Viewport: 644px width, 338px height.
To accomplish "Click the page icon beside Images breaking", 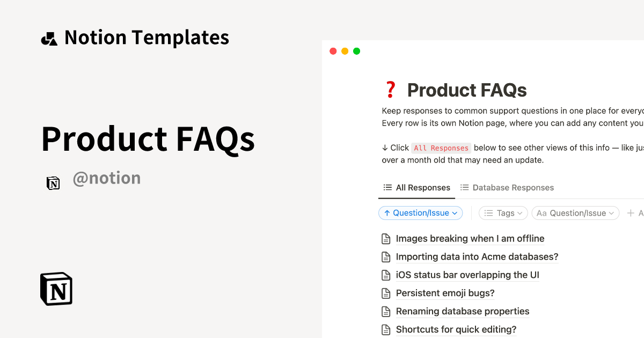I will 385,239.
